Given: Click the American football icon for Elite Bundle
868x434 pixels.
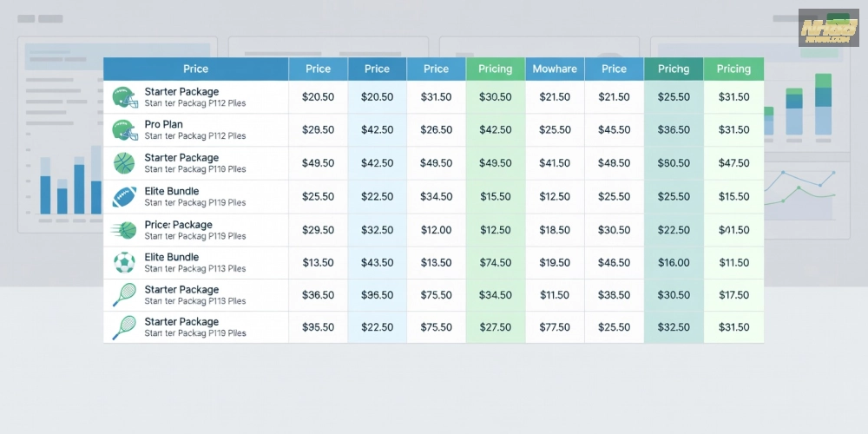Looking at the screenshot, I should (x=124, y=196).
